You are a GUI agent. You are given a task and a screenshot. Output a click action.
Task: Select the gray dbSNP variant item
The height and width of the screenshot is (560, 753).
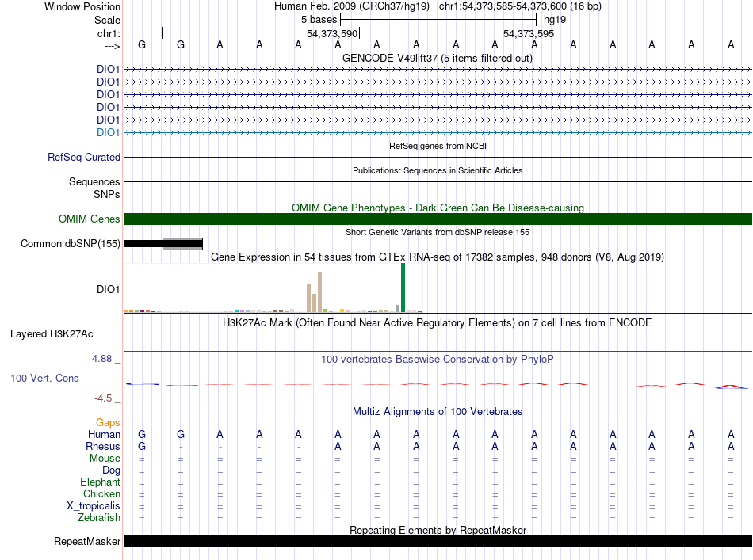[182, 243]
